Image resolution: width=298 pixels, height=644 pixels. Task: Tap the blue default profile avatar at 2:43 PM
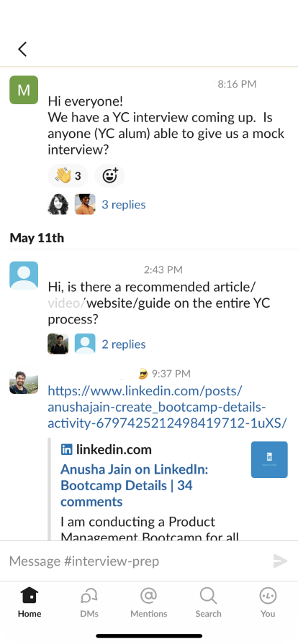click(x=24, y=275)
